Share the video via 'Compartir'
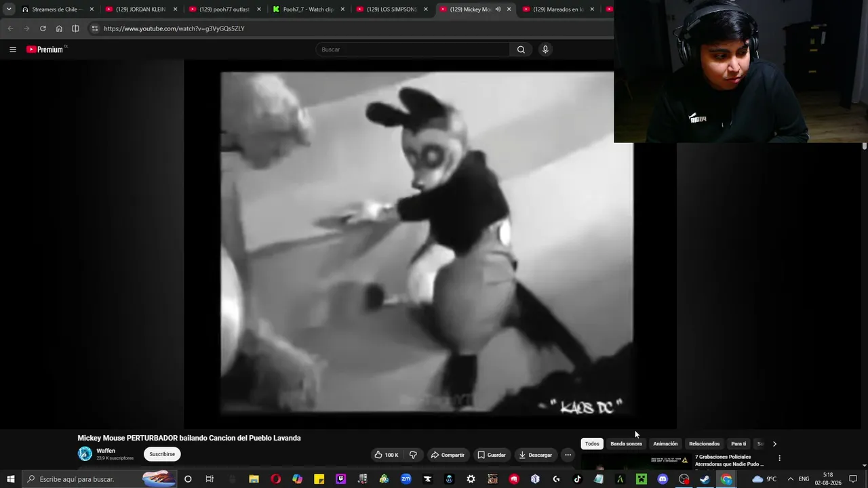This screenshot has width=868, height=488. [x=448, y=455]
